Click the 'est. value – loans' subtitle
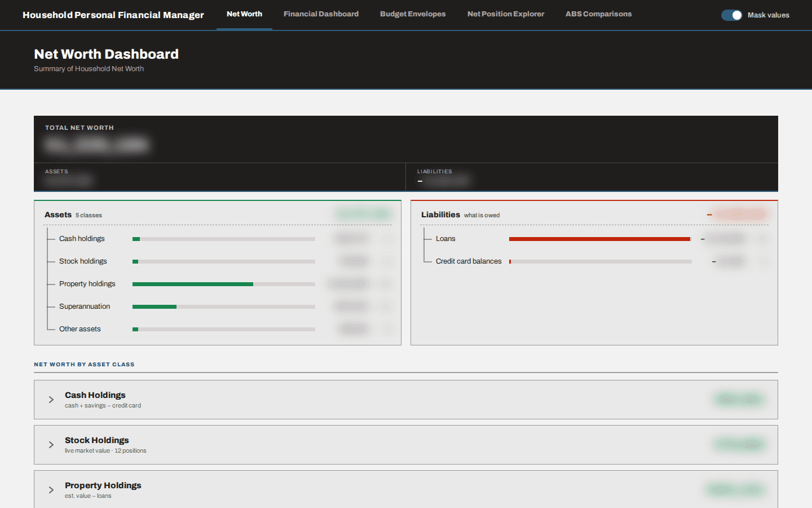812x508 pixels. [x=88, y=496]
